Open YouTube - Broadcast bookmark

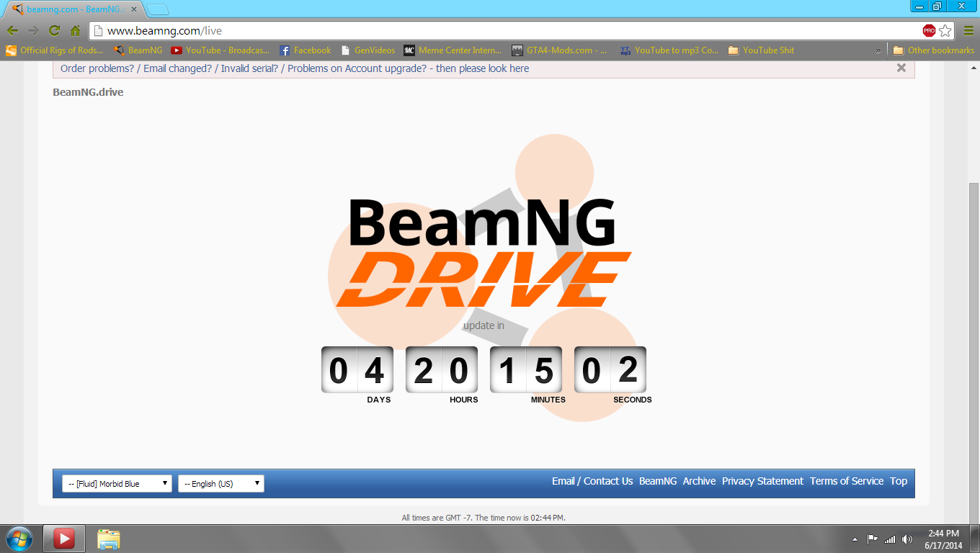[220, 50]
